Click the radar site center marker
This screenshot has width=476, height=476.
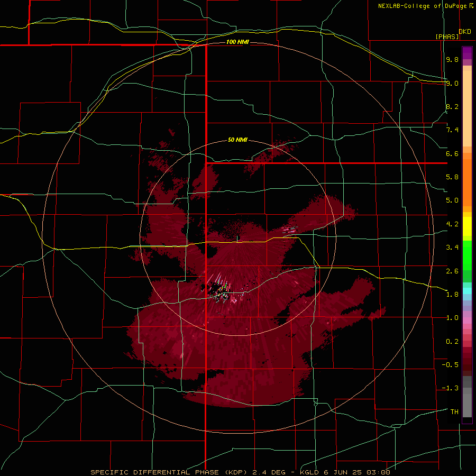pos(237,239)
